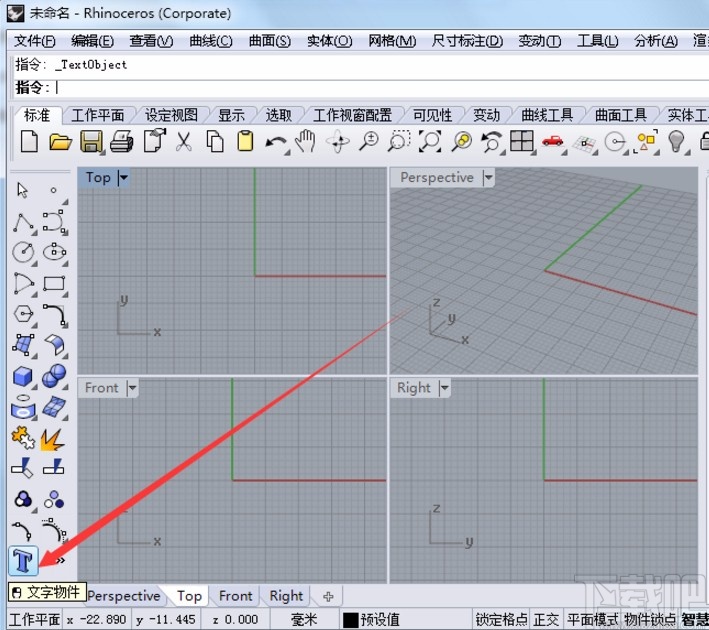Image resolution: width=709 pixels, height=630 pixels.
Task: Toggle Planar mode (平面模式)
Action: tap(593, 619)
